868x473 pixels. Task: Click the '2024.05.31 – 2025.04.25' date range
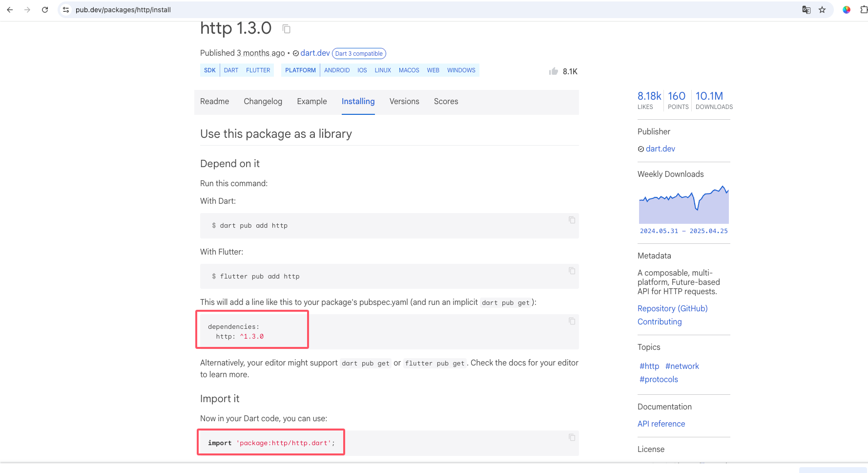tap(683, 231)
